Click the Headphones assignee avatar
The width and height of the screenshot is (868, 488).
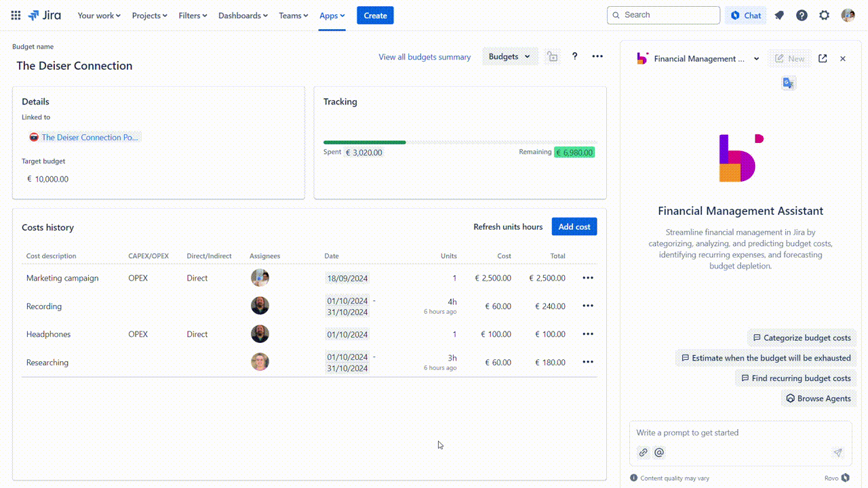[x=260, y=334]
